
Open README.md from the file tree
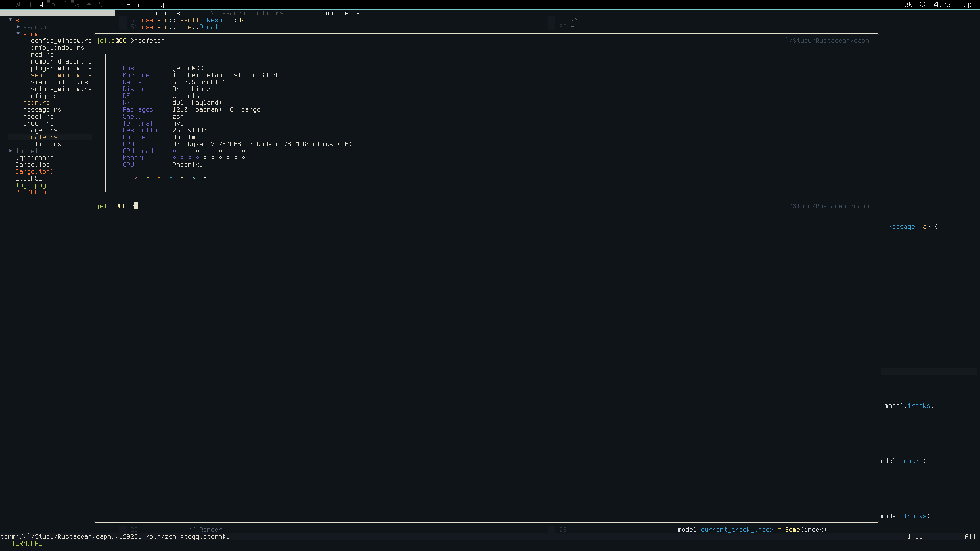33,192
